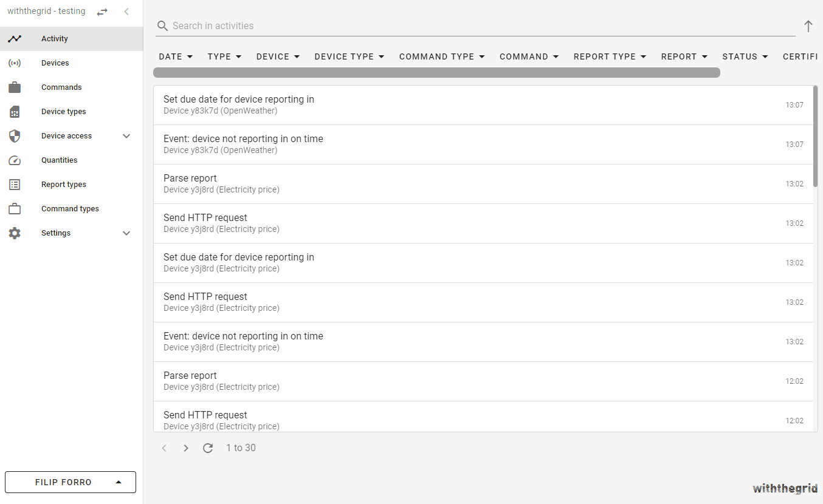The image size is (823, 504).
Task: Open the Command types menu item
Action: 70,209
